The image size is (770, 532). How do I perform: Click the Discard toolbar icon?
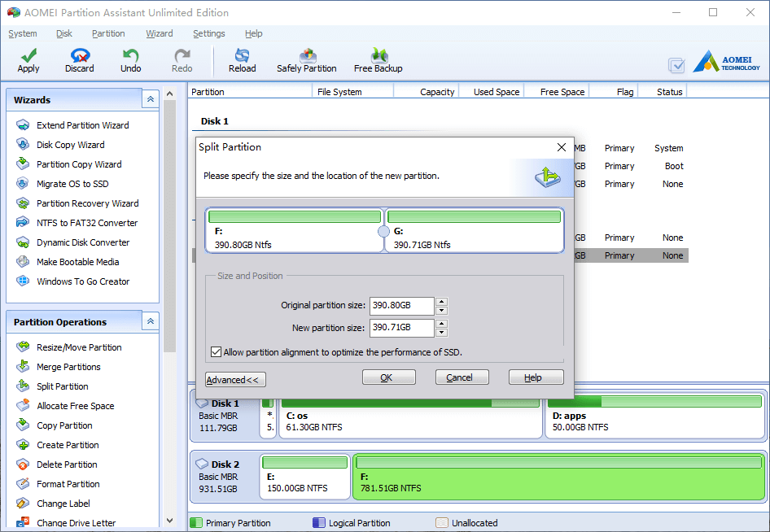point(80,55)
